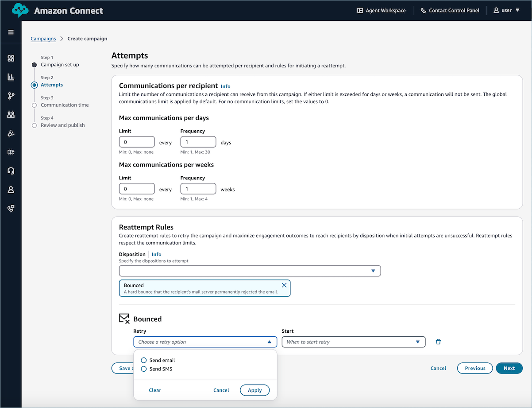The width and height of the screenshot is (532, 408).
Task: Click the partially hidden Save button
Action: point(123,368)
